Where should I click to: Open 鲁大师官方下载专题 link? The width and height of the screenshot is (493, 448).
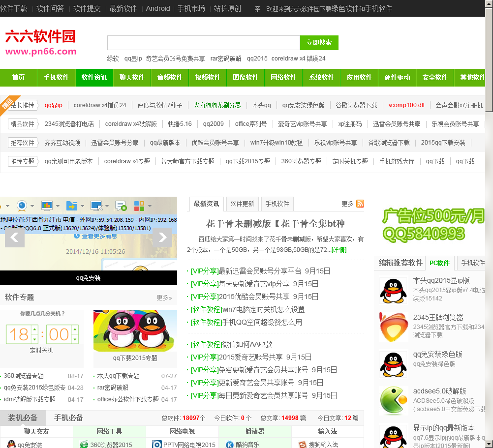(x=188, y=161)
